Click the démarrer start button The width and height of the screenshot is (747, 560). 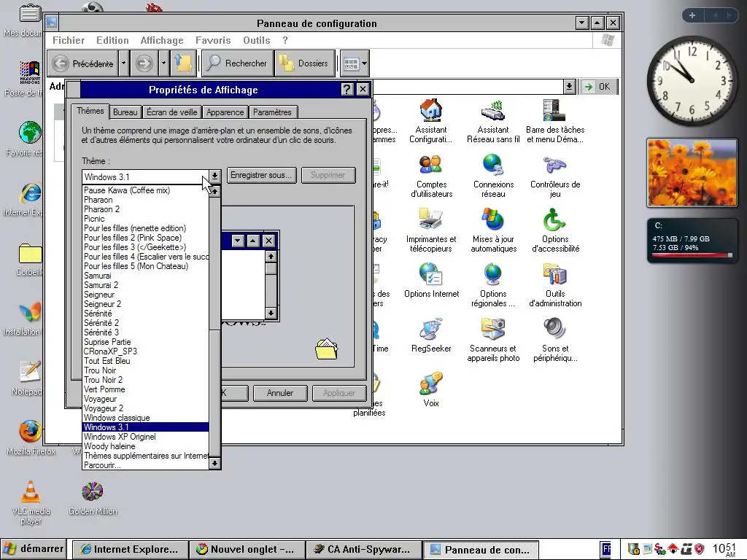click(34, 549)
